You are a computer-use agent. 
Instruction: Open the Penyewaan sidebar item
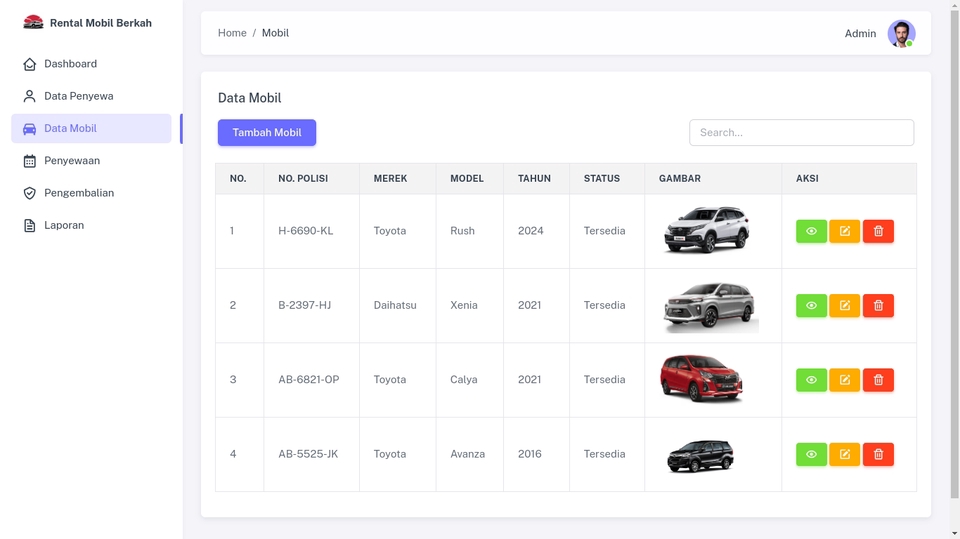tap(71, 161)
